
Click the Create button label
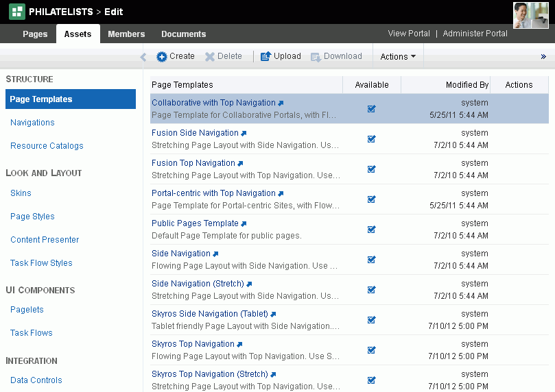(x=182, y=56)
